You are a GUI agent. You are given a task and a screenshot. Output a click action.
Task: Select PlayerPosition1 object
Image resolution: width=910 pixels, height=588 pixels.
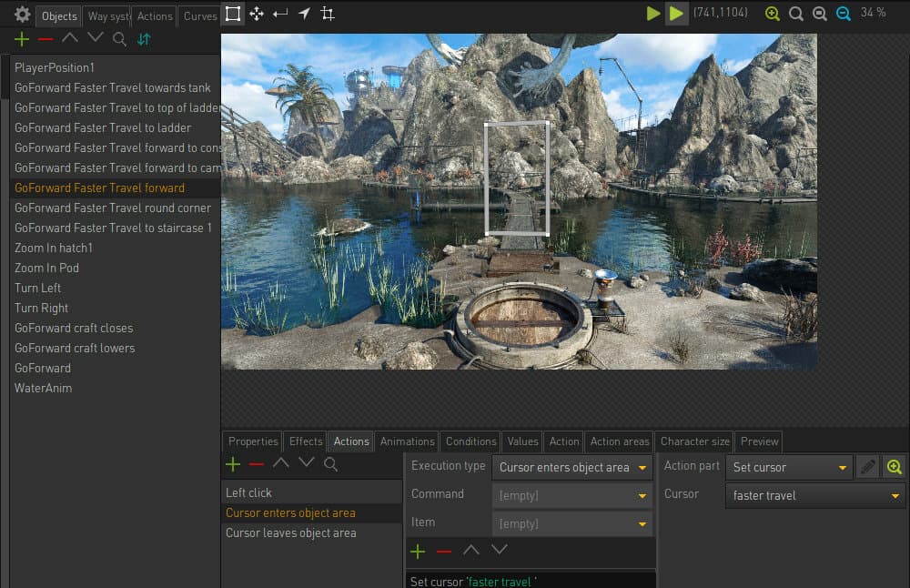pos(115,68)
